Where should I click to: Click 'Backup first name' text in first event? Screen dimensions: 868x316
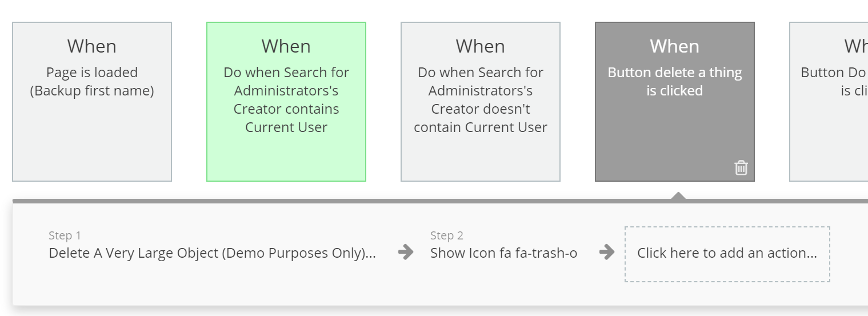(x=92, y=91)
